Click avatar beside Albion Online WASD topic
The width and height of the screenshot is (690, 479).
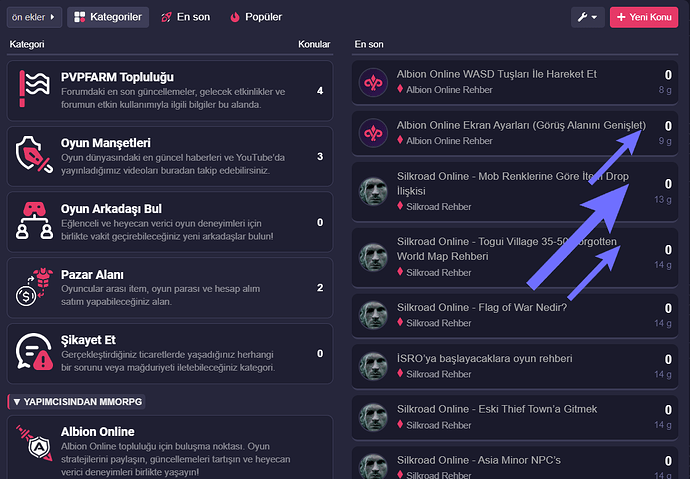[x=373, y=82]
